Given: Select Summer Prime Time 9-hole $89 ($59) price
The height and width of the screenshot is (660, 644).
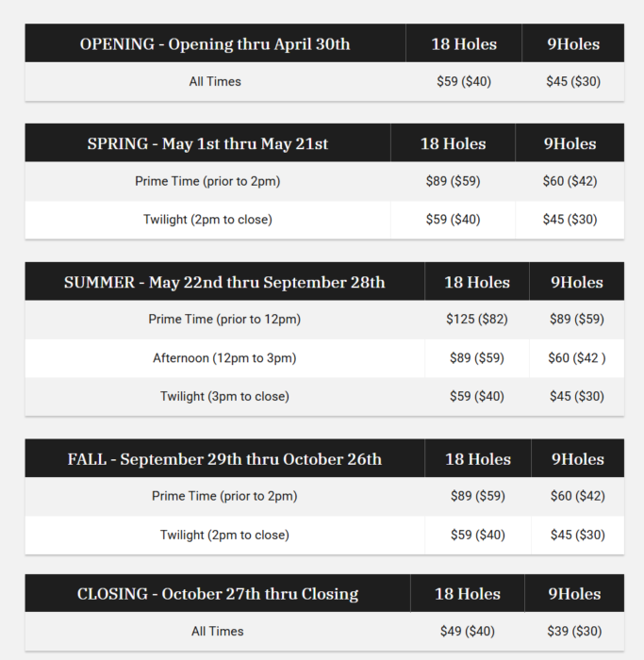Looking at the screenshot, I should pos(577,320).
